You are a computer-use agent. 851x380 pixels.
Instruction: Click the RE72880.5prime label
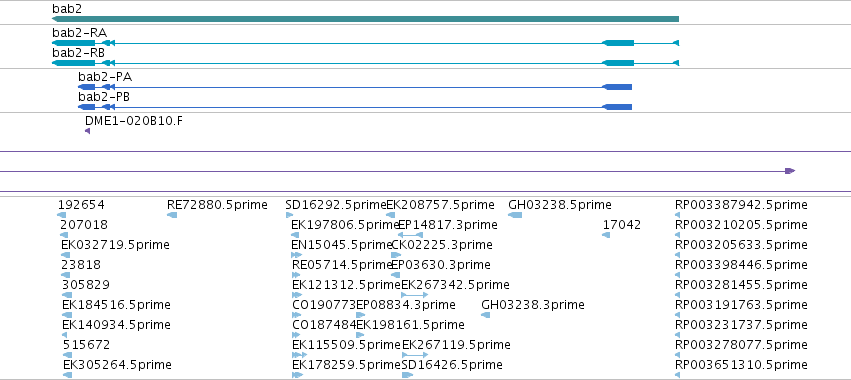(x=217, y=205)
